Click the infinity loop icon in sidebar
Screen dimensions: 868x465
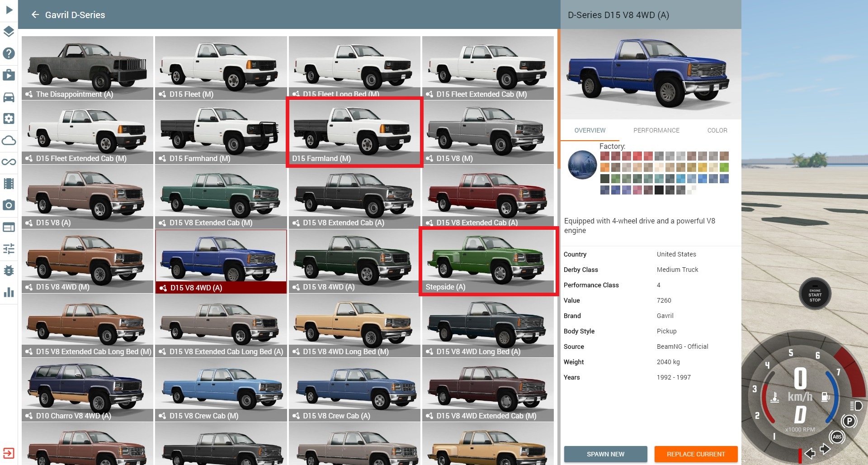coord(9,162)
